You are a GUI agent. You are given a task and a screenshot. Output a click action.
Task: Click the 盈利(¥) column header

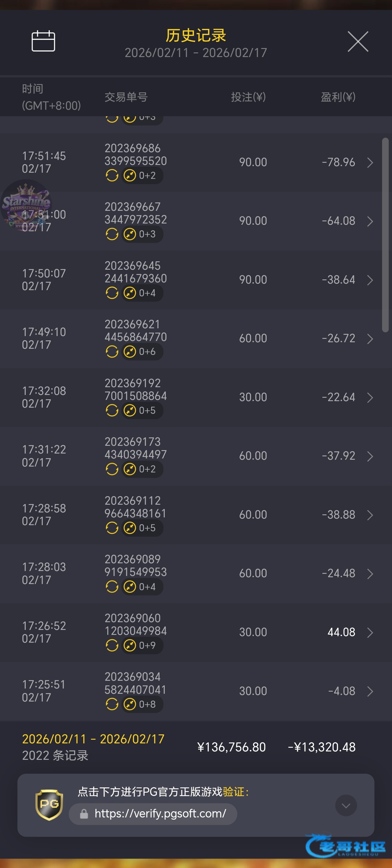click(x=338, y=97)
